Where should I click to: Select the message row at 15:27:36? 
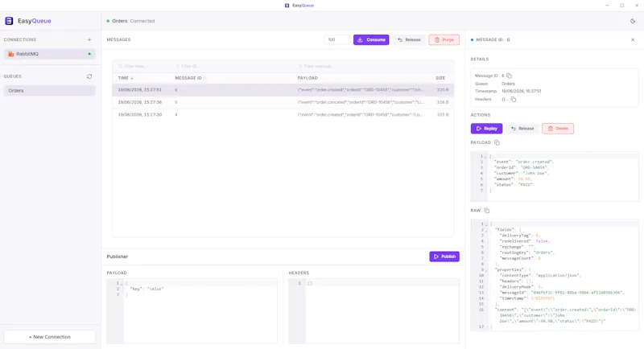pos(283,102)
